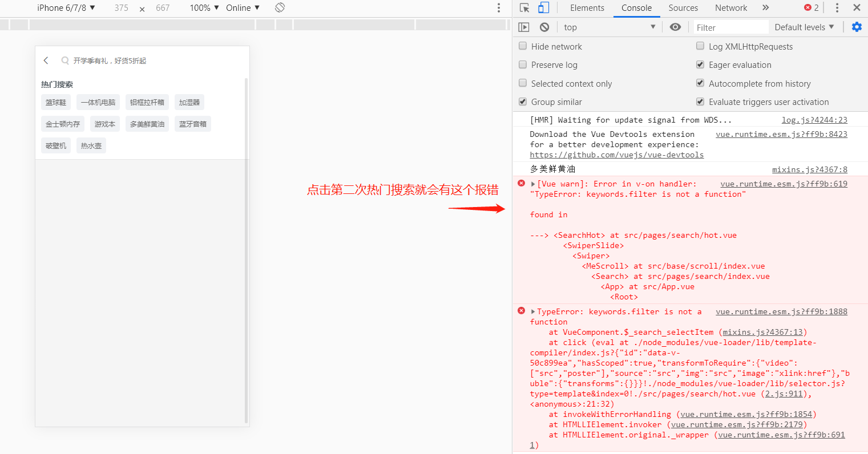Image resolution: width=868 pixels, height=454 pixels.
Task: Open the Network tab
Action: pos(730,7)
